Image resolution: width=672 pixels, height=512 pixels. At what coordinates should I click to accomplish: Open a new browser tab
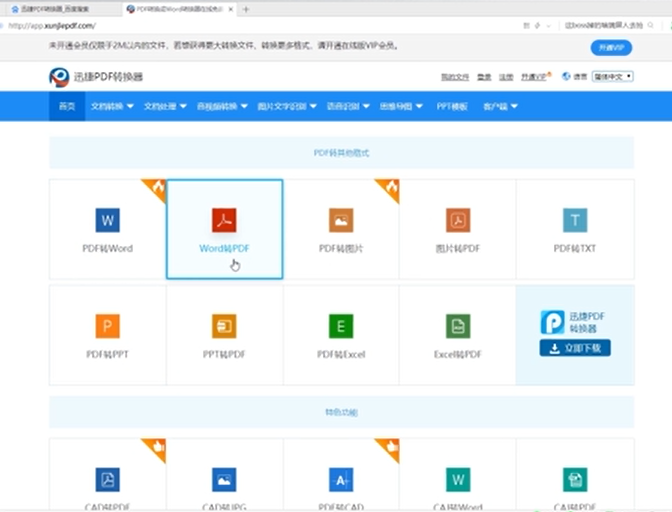[246, 9]
